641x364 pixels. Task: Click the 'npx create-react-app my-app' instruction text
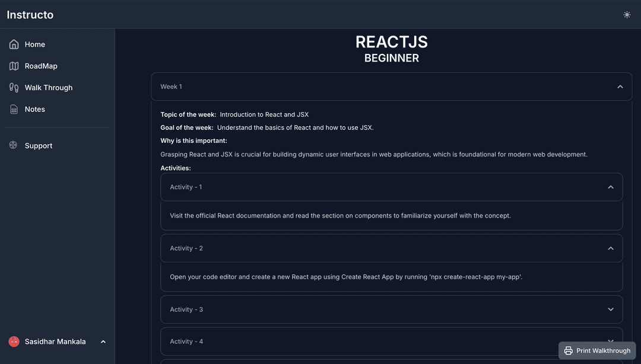coord(346,277)
